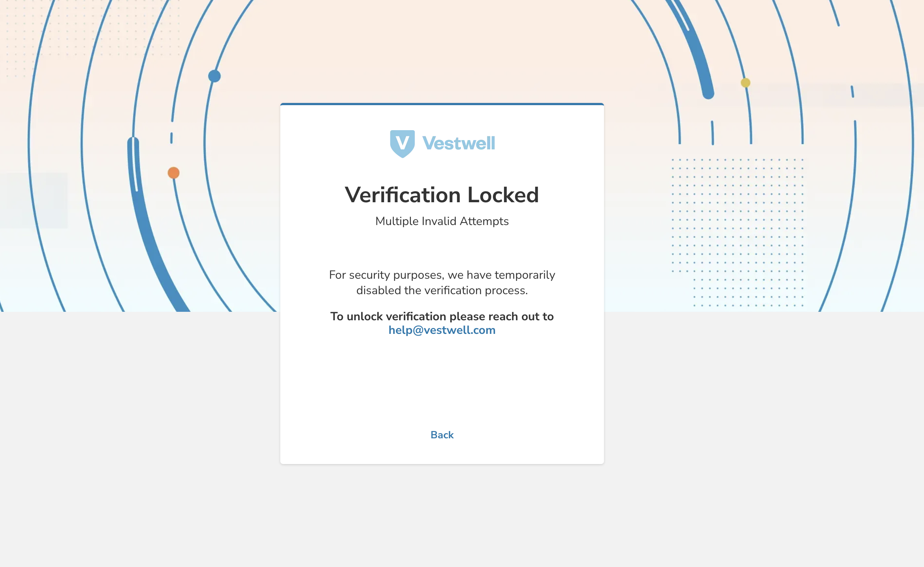Click the Verification Locked heading
Image resolution: width=924 pixels, height=567 pixels.
pyautogui.click(x=442, y=195)
